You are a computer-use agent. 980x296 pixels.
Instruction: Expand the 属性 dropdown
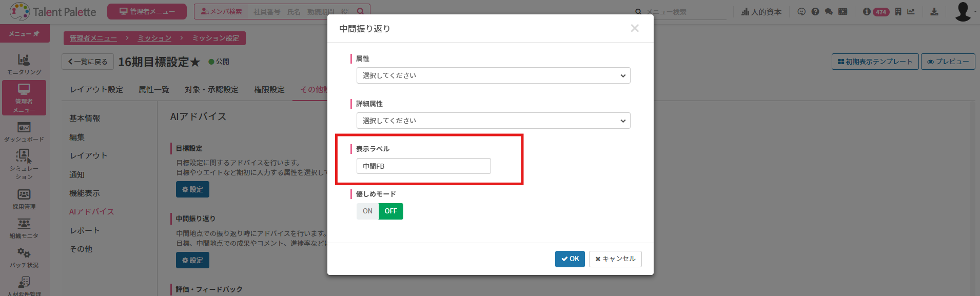point(493,75)
